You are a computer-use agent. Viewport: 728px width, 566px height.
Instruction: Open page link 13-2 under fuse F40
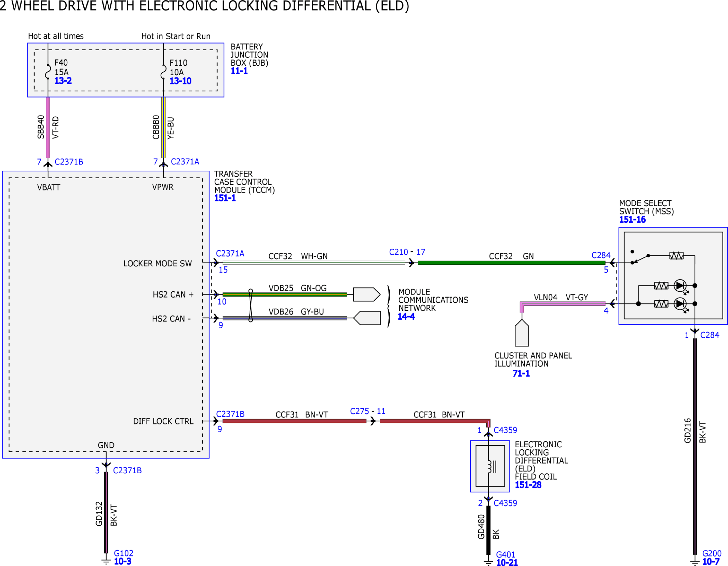(63, 81)
